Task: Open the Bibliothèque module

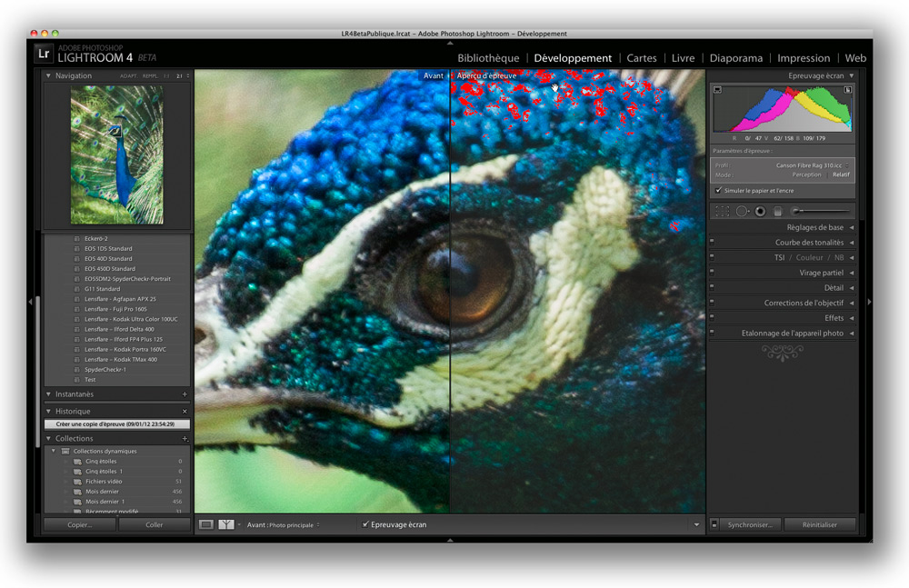Action: click(x=488, y=58)
